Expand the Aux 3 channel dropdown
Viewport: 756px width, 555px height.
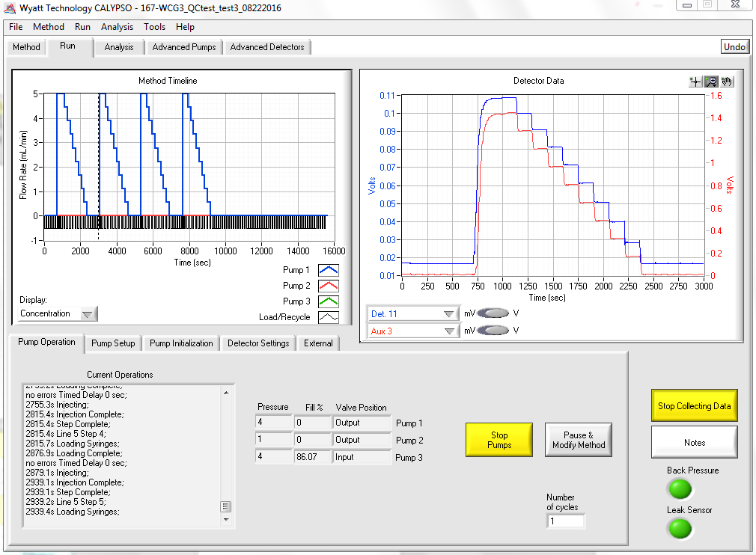449,331
